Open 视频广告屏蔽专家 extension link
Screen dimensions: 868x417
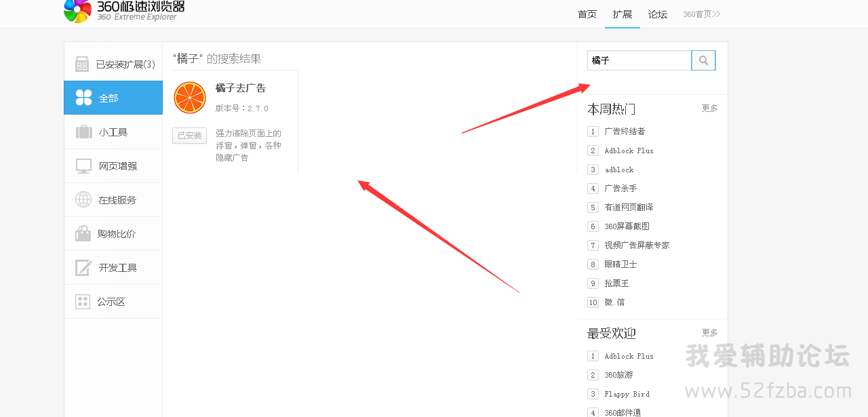tap(637, 245)
